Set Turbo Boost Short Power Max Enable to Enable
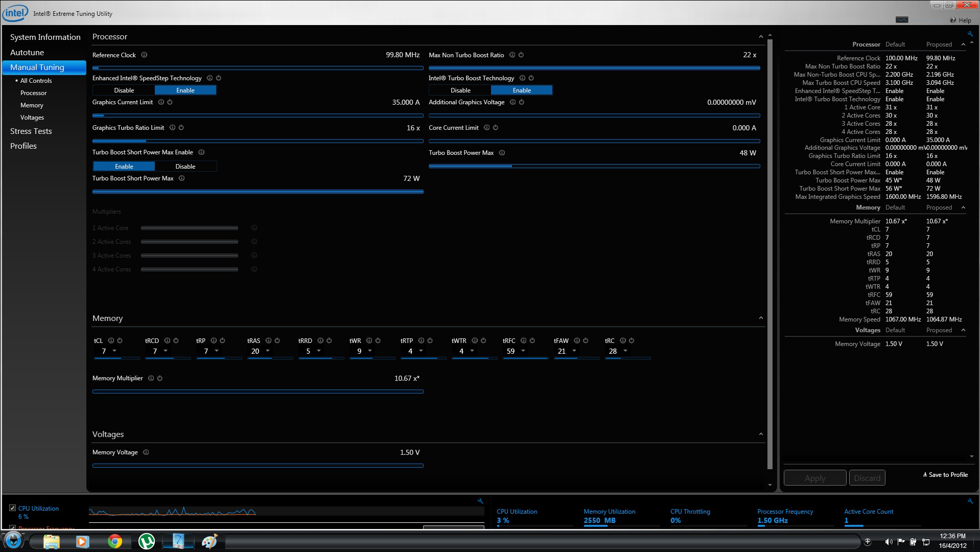This screenshot has width=980, height=552. tap(124, 166)
